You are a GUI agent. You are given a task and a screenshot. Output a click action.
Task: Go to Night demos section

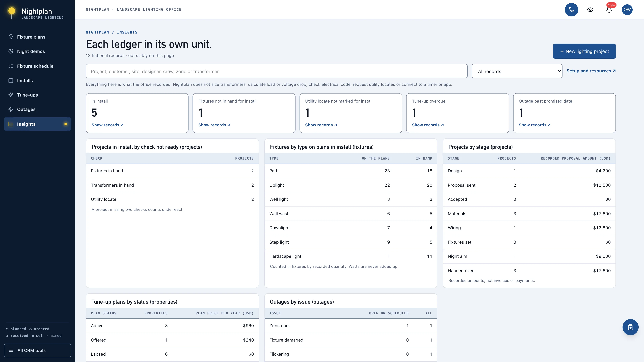pyautogui.click(x=38, y=51)
